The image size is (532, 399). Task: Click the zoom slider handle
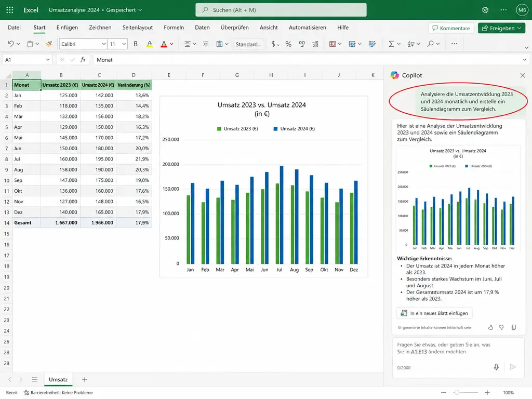[457, 393]
